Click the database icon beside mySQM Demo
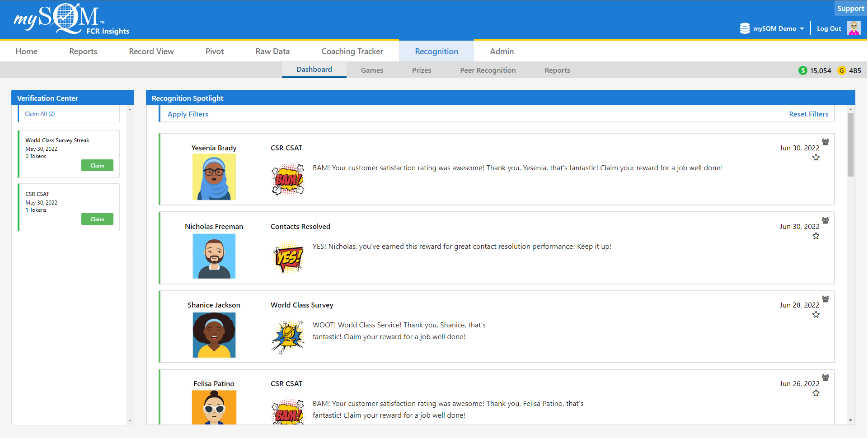This screenshot has height=438, width=868. (x=745, y=28)
